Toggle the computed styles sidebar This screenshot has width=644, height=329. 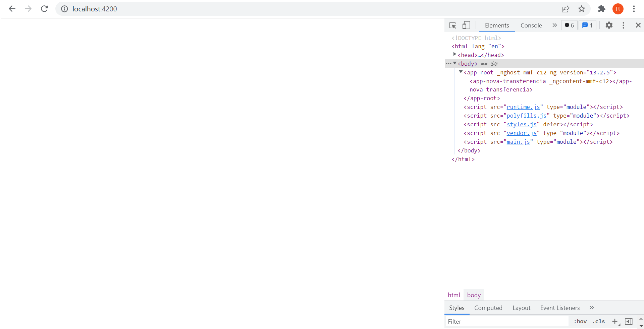[629, 321]
